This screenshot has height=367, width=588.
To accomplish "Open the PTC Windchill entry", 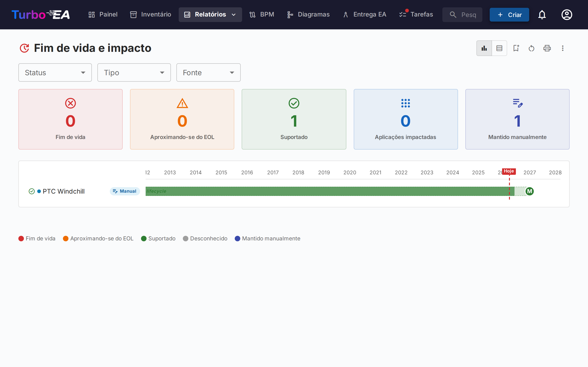I will 64,191.
